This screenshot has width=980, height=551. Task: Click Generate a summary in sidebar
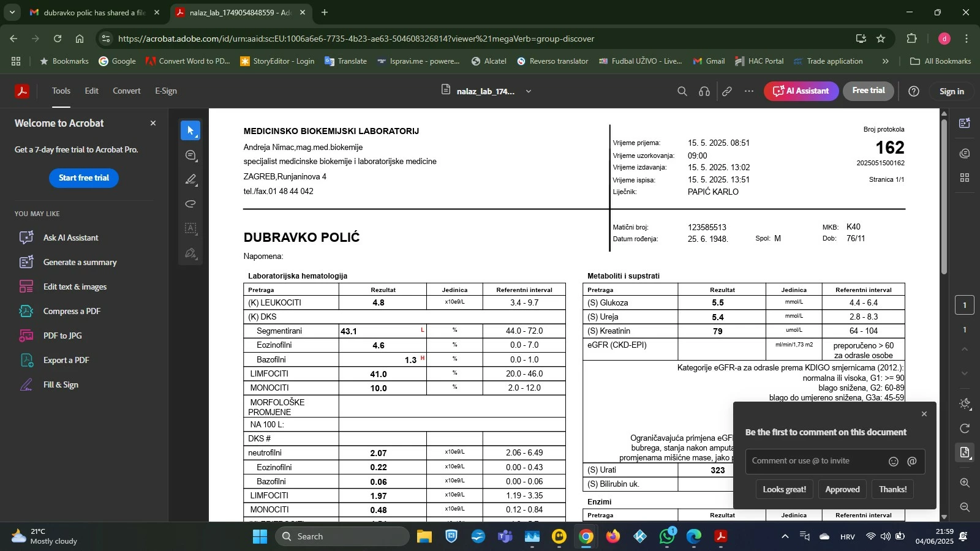[x=80, y=262]
